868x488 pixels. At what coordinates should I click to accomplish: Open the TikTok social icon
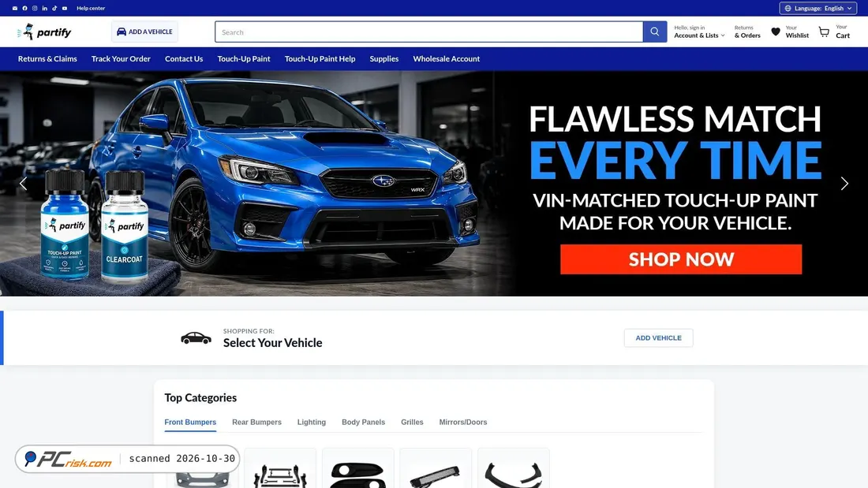point(54,9)
